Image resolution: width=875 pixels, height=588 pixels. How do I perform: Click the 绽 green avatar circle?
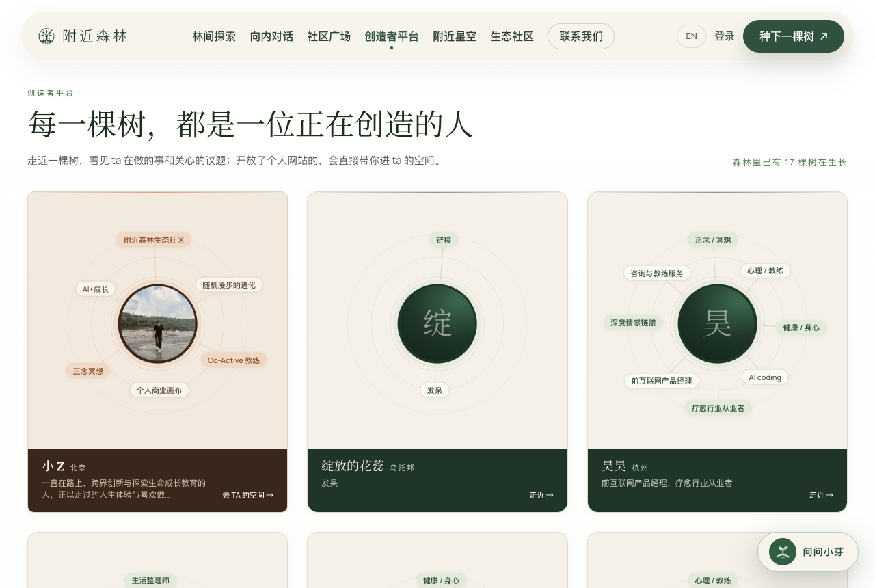(x=437, y=323)
